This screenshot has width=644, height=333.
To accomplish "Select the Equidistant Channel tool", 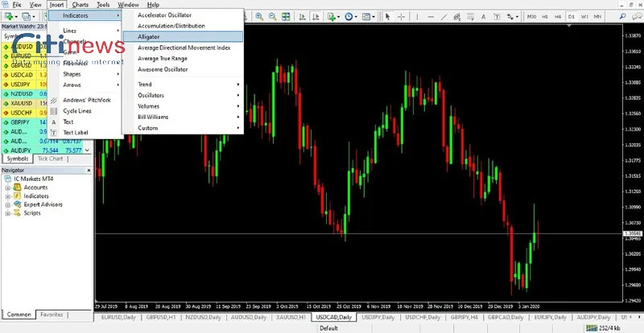I will tap(456, 16).
